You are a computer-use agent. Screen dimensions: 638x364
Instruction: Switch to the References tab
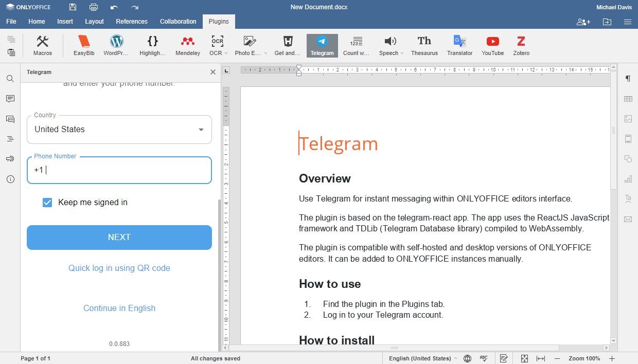click(x=132, y=22)
